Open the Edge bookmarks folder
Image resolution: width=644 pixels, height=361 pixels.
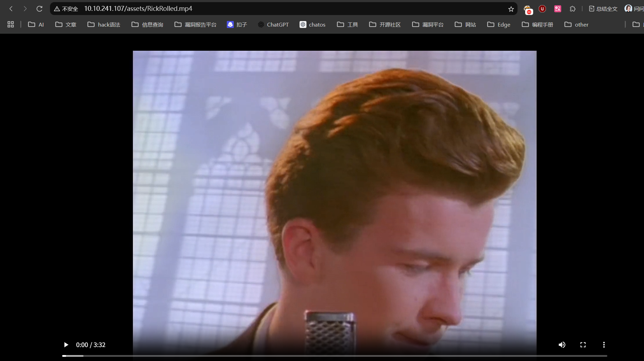click(499, 24)
